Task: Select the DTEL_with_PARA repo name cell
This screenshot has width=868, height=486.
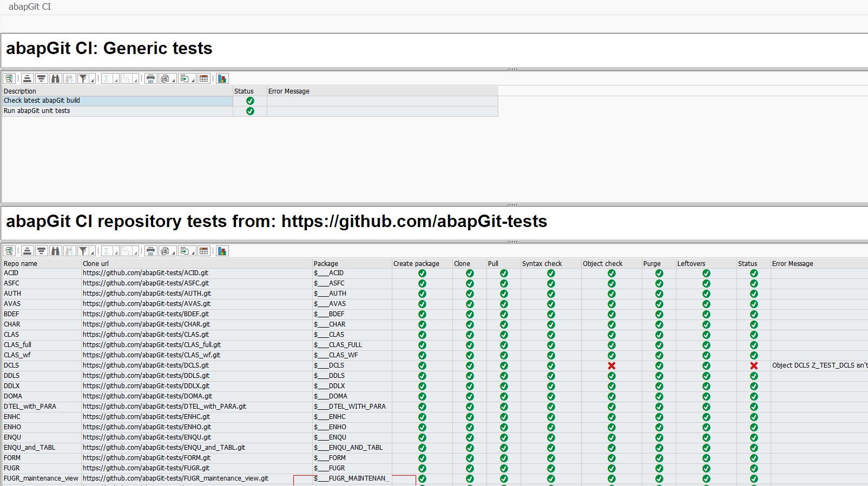Action: [x=42, y=407]
